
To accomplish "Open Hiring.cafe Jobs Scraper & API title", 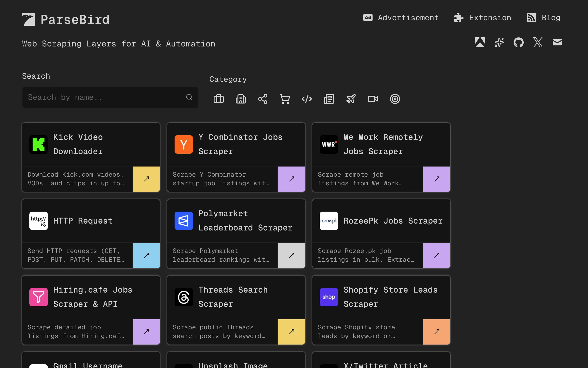I will pos(93,297).
